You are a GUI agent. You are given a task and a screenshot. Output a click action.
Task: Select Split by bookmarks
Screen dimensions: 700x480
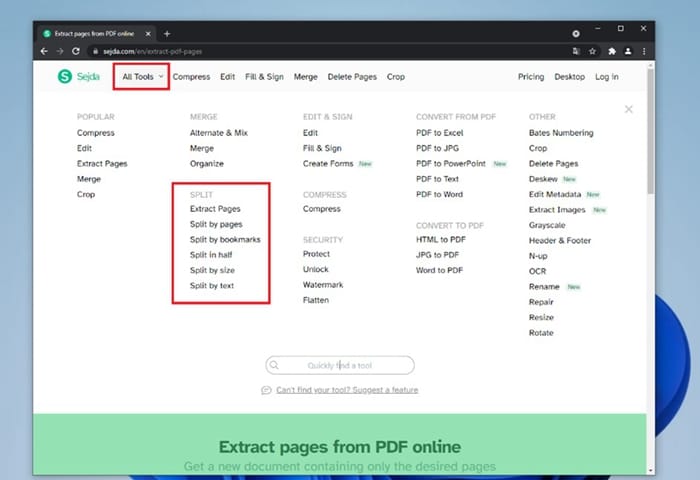(225, 239)
